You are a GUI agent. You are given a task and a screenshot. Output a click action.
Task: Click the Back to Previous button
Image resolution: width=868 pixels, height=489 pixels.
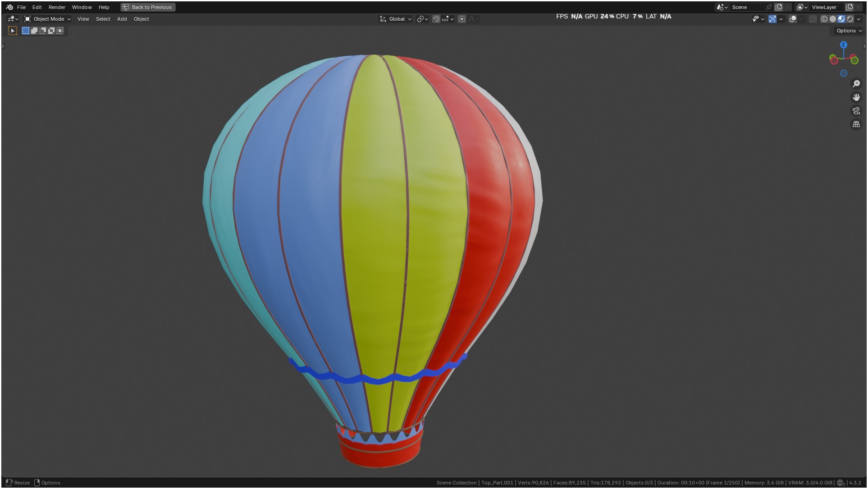pyautogui.click(x=148, y=7)
